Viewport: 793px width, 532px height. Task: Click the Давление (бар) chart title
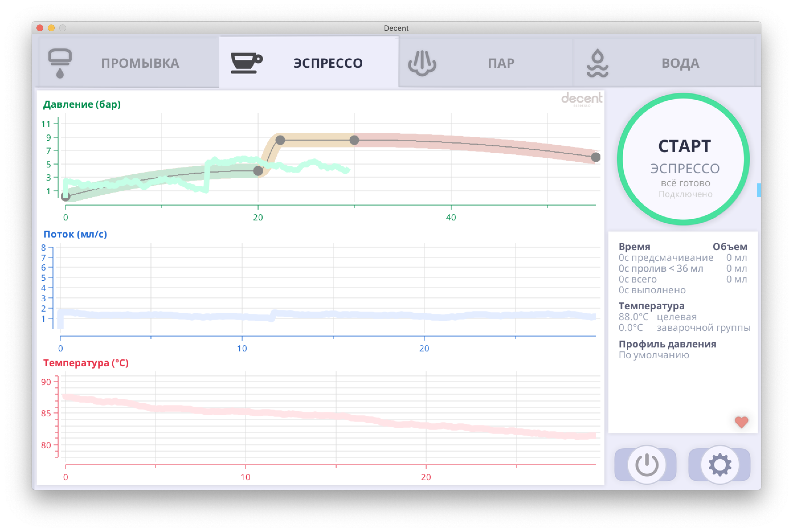(82, 104)
